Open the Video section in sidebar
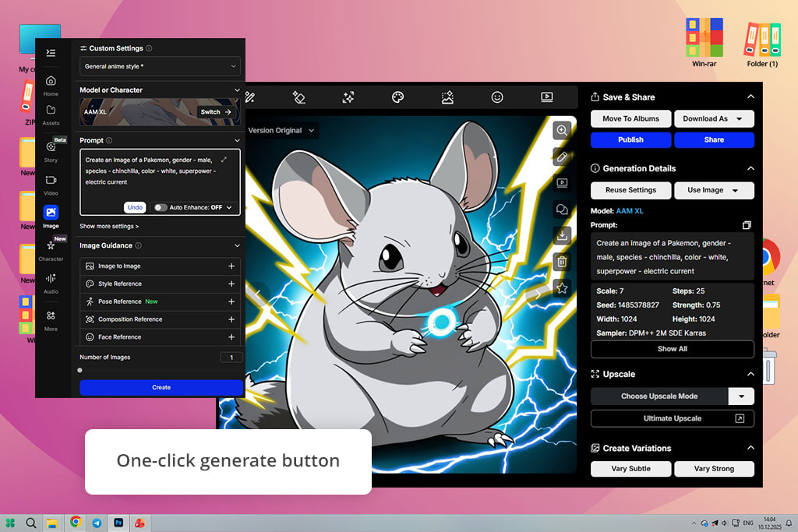The height and width of the screenshot is (532, 798). coord(51,185)
